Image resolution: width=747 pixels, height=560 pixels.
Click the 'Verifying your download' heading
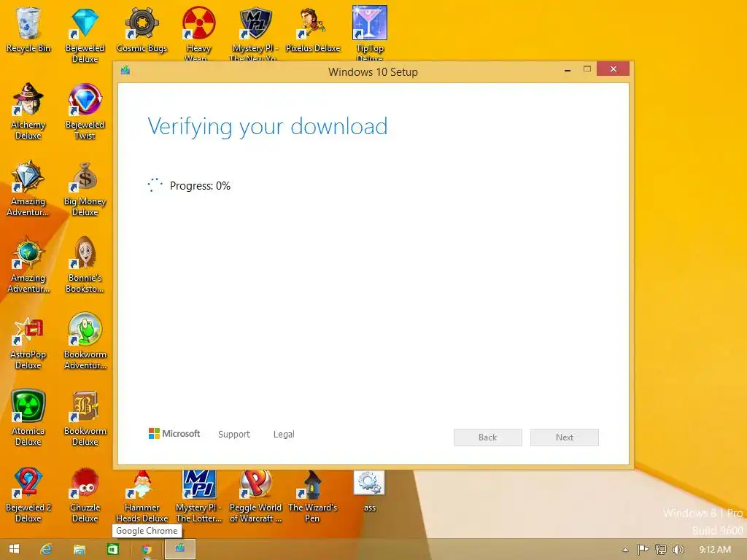tap(267, 127)
